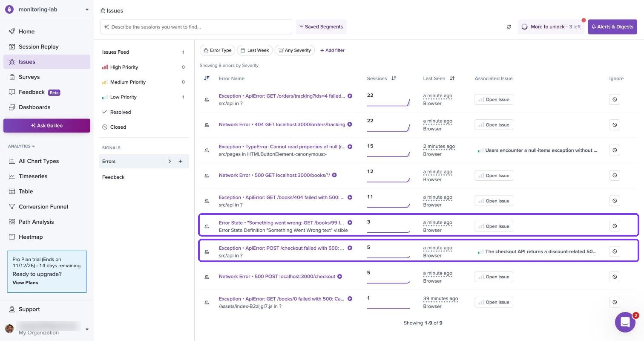
Task: Click View Plans link
Action: point(25,283)
